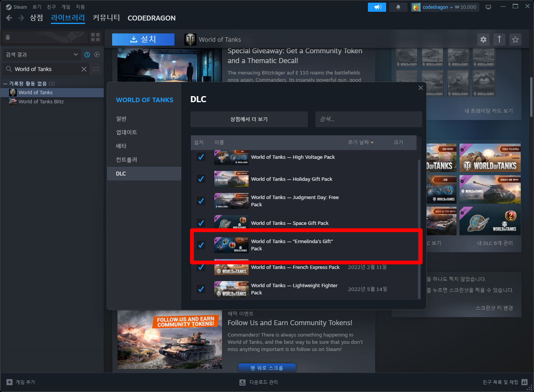This screenshot has height=392, width=534.
Task: Clear the World of Tanks search
Action: 84,69
